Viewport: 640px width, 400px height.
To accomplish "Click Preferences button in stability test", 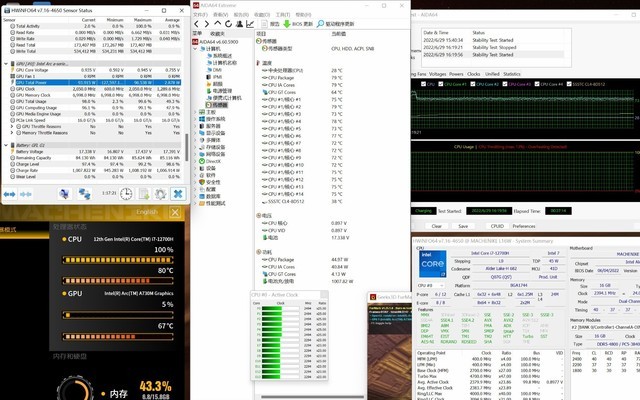I will click(x=524, y=226).
